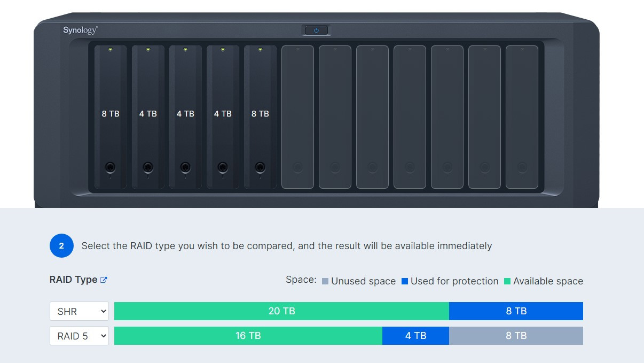Select the third drive bay with 4 TB

coord(185,117)
